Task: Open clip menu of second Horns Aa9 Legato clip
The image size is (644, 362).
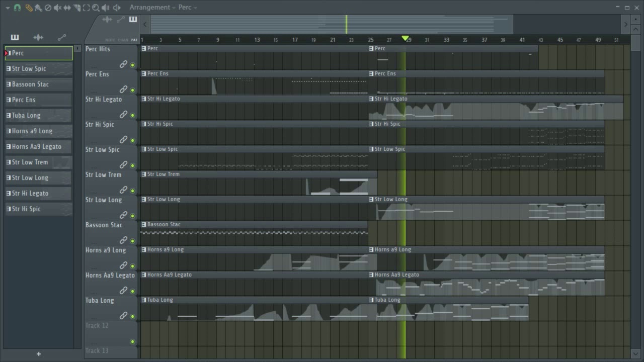Action: [x=371, y=275]
